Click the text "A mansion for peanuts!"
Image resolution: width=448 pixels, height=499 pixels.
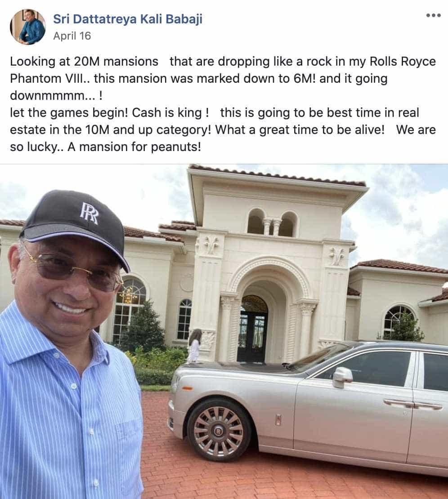tap(134, 147)
